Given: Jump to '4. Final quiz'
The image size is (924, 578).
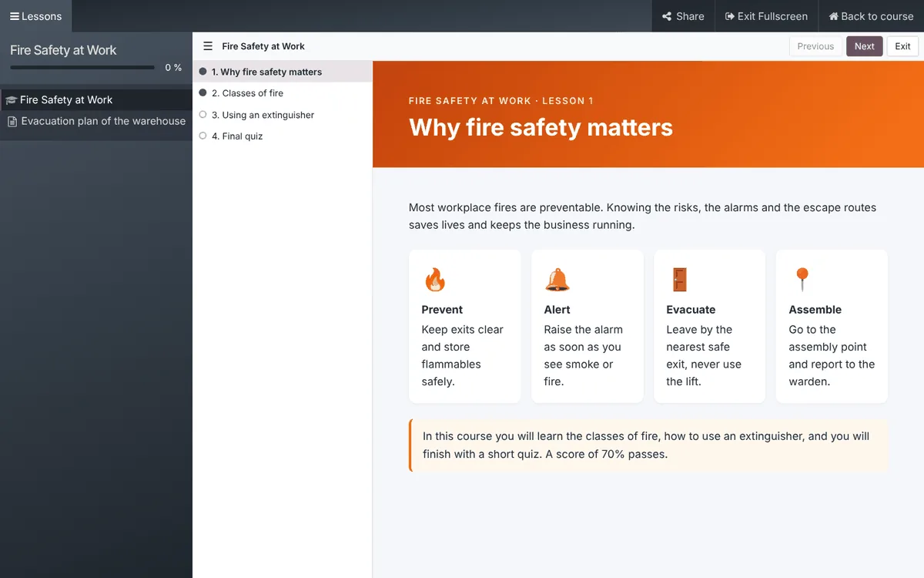Looking at the screenshot, I should tap(283, 136).
